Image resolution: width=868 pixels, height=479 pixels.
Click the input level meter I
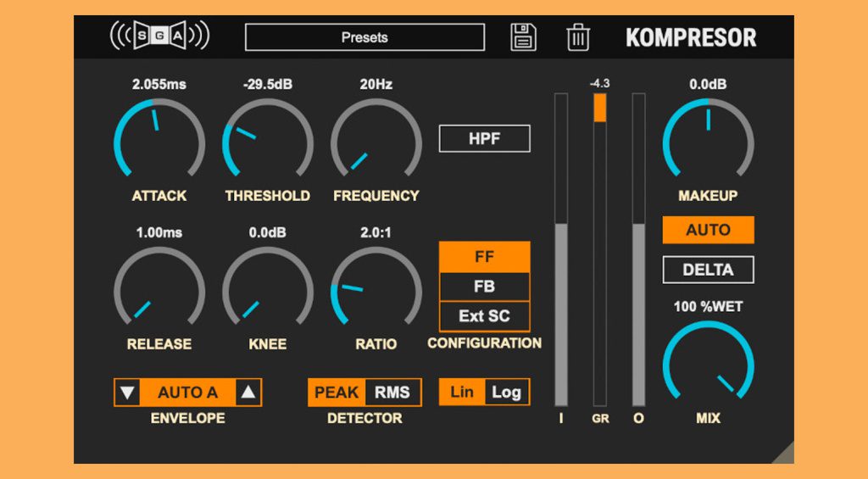561,250
